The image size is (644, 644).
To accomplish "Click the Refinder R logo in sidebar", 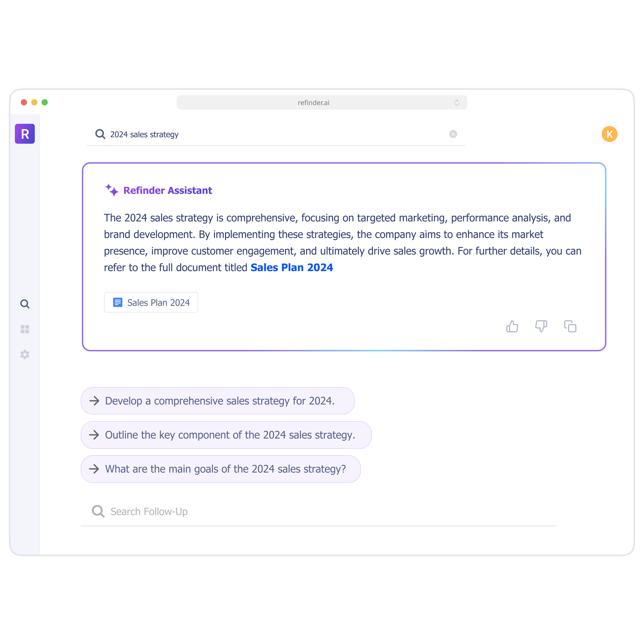I will pos(25,134).
